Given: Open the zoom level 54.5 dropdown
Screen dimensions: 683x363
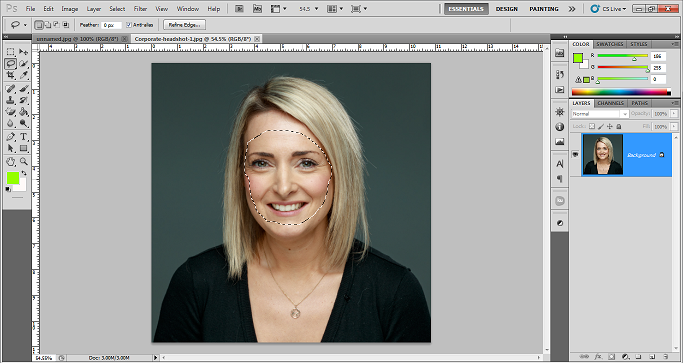Looking at the screenshot, I should point(316,9).
